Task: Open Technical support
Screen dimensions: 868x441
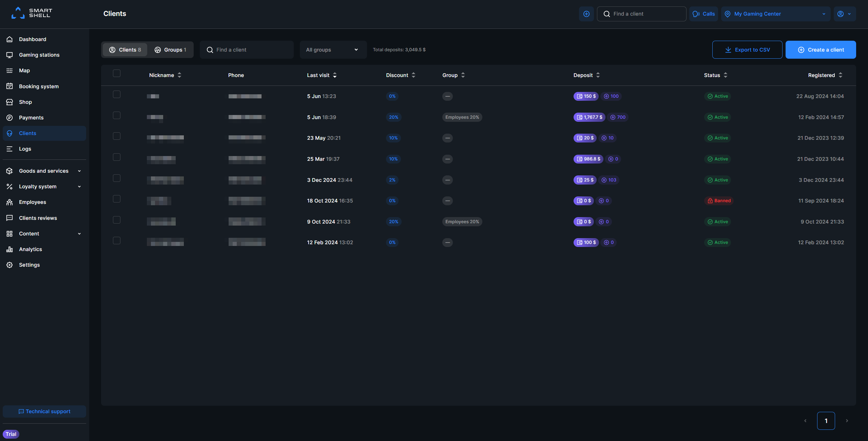Action: coord(44,411)
